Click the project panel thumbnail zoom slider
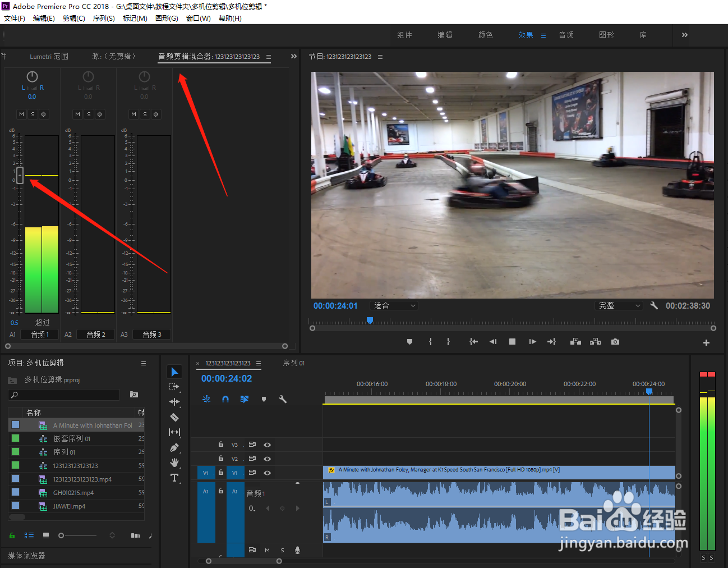 (x=61, y=535)
